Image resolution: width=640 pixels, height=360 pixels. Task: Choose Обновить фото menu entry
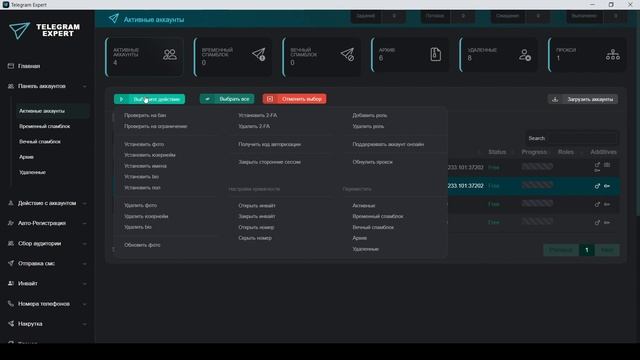142,245
